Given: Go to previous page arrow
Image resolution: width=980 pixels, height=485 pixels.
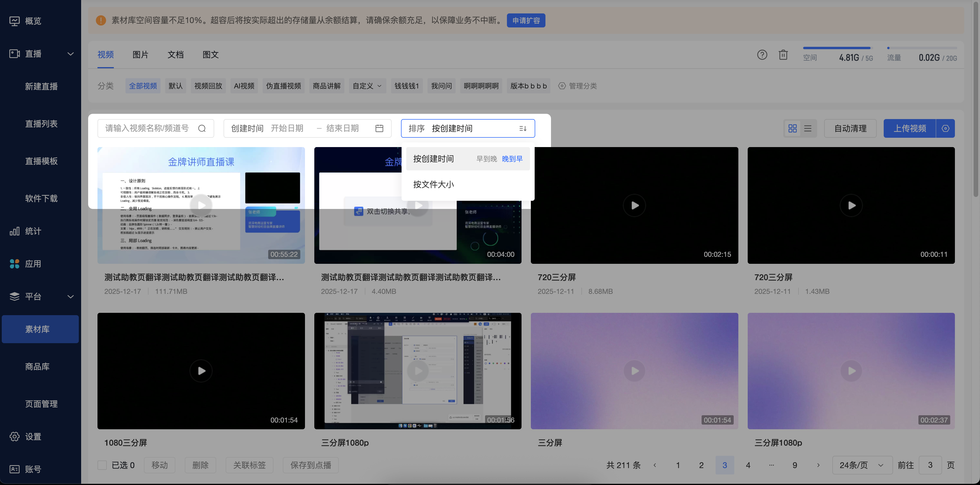Looking at the screenshot, I should [x=655, y=465].
